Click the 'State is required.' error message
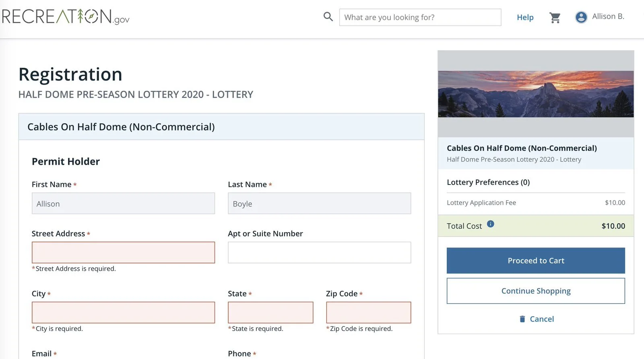Screen dimensions: 644x359 [x=256, y=329]
